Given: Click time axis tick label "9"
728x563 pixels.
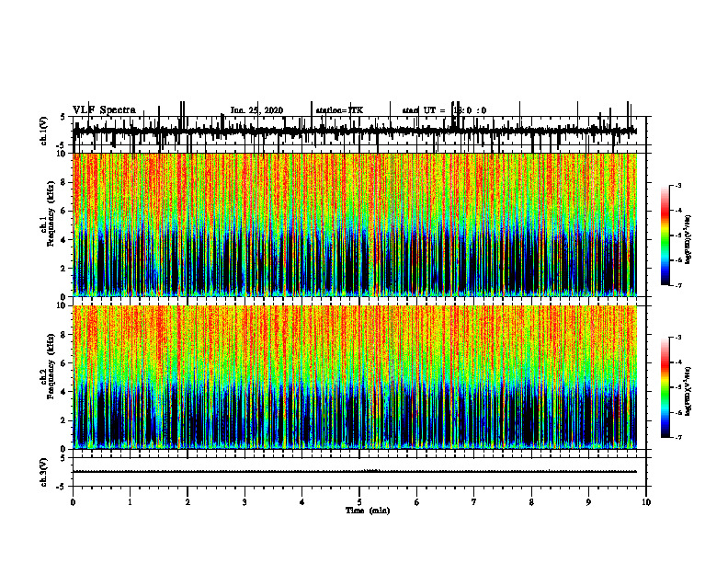Looking at the screenshot, I should click(x=588, y=502).
